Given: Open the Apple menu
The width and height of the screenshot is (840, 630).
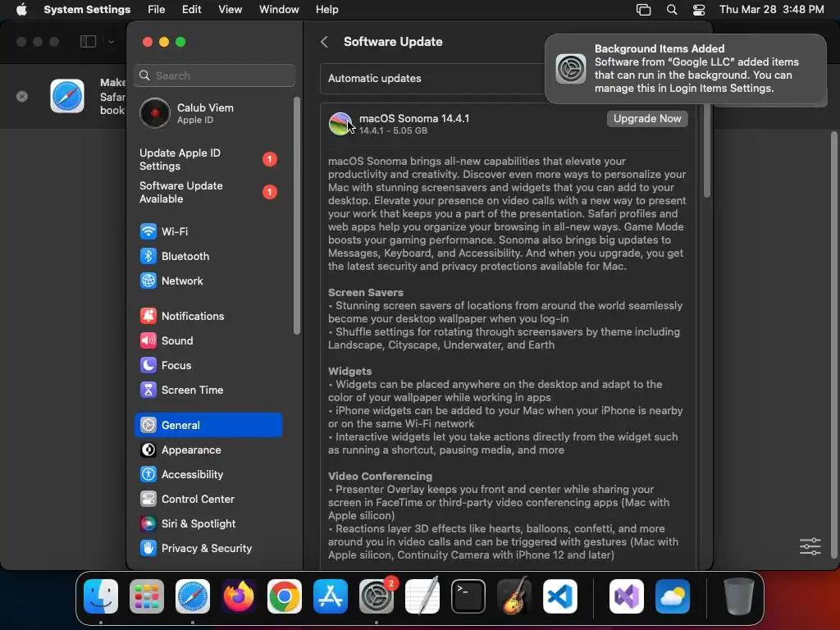Looking at the screenshot, I should click(x=21, y=10).
